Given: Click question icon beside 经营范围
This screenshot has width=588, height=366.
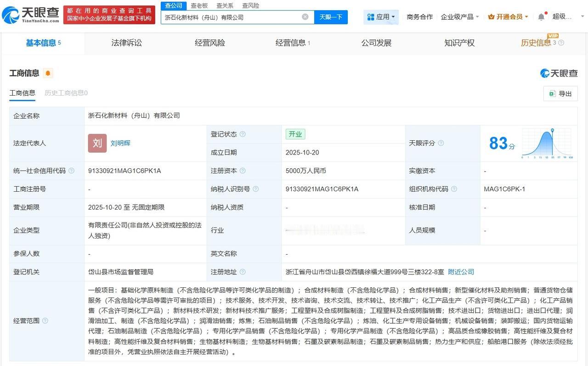Looking at the screenshot, I should [x=45, y=320].
